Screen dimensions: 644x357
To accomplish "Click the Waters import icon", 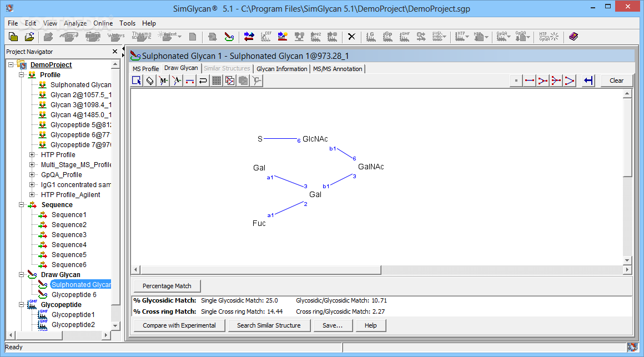I will pyautogui.click(x=115, y=37).
